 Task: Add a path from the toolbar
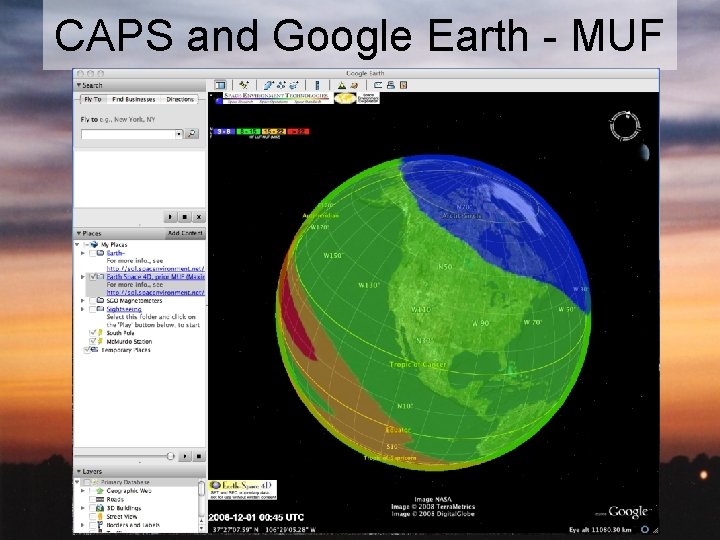pyautogui.click(x=281, y=85)
